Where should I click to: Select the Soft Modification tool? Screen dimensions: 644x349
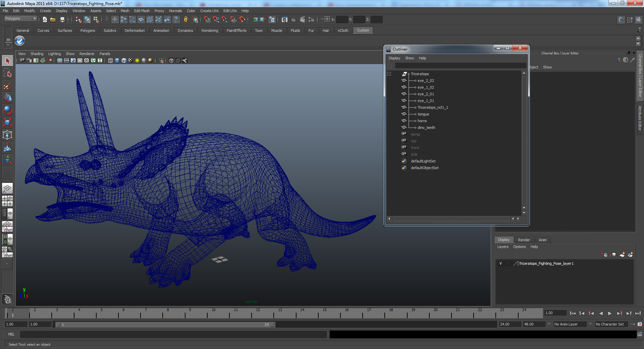[7, 147]
